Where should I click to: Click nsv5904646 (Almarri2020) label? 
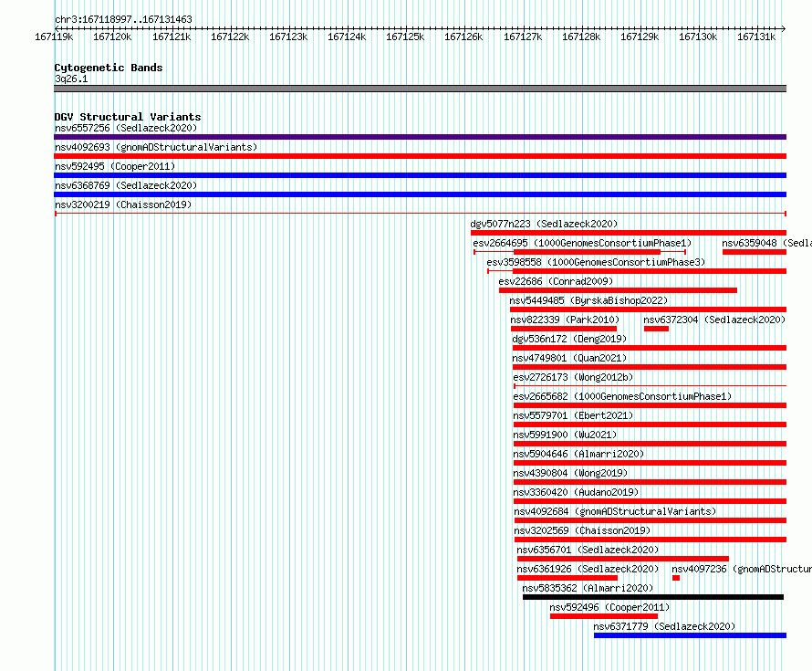579,454
